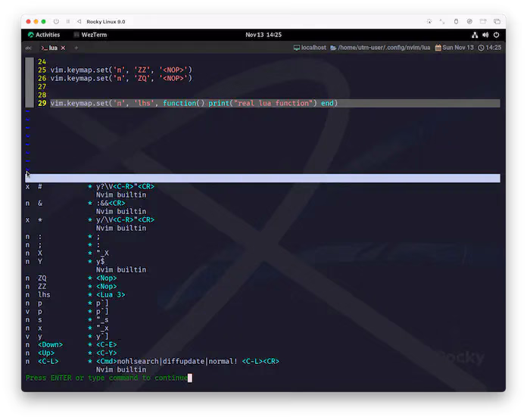Click the Press ENTER prompt text
Screen dimensions: 527x420
tap(107, 378)
